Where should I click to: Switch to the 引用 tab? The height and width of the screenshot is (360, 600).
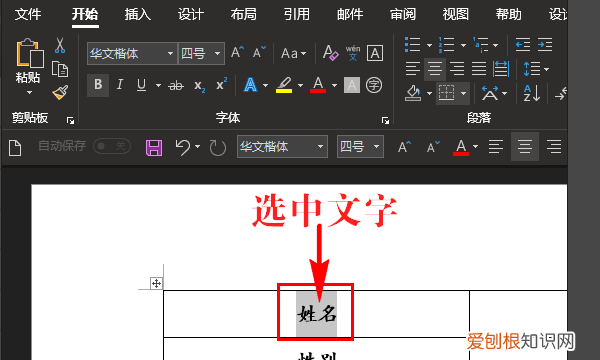coord(297,15)
